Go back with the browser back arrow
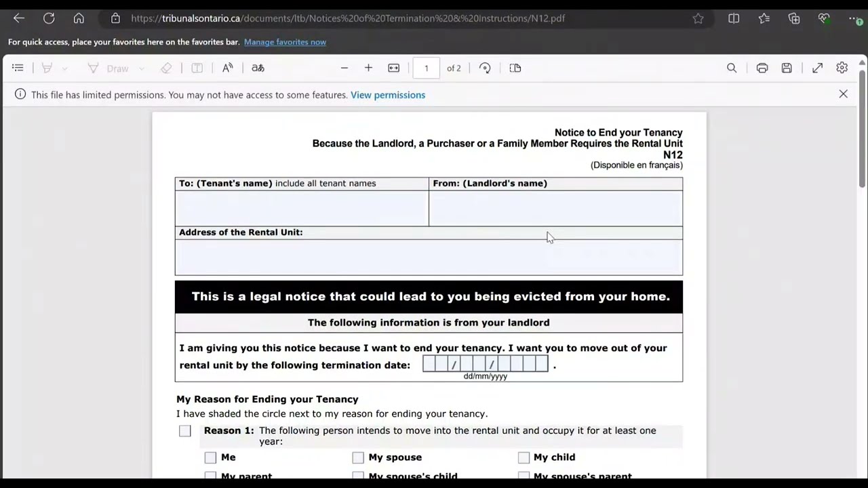This screenshot has width=868, height=488. pos(19,18)
